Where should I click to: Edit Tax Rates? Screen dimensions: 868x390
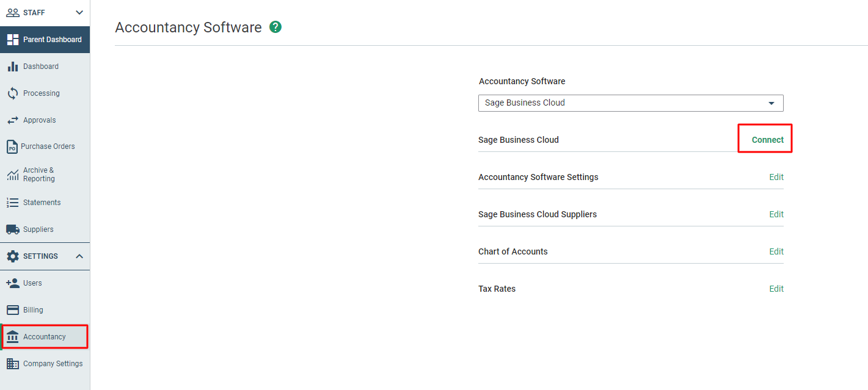click(776, 289)
